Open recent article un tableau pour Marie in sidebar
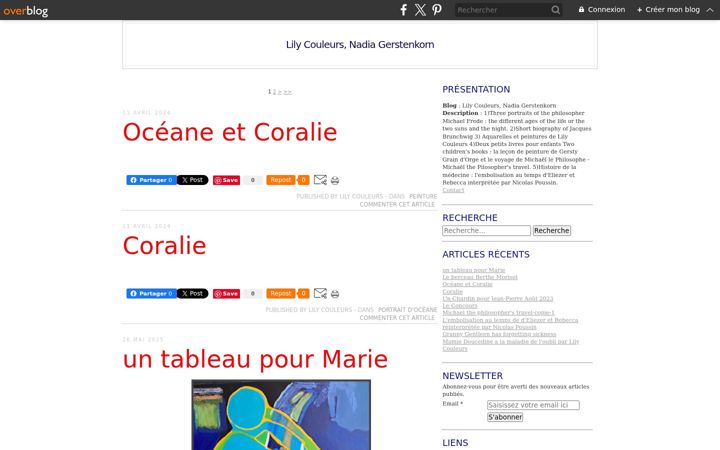The width and height of the screenshot is (720, 450). [x=473, y=270]
